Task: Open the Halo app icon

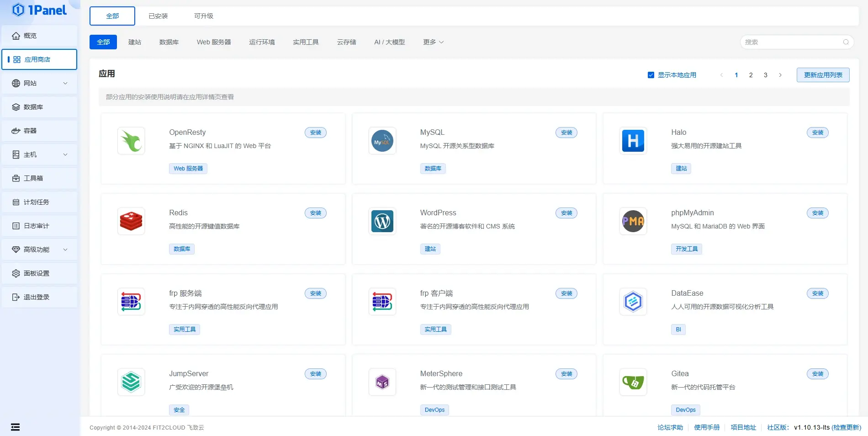Action: (633, 141)
